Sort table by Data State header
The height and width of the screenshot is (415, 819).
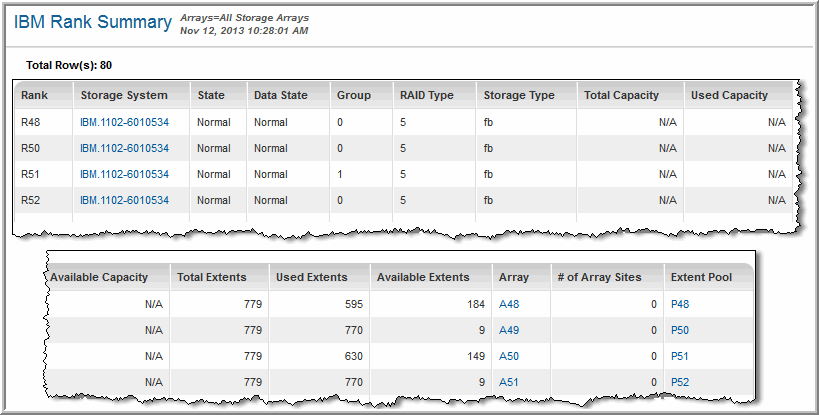[280, 95]
